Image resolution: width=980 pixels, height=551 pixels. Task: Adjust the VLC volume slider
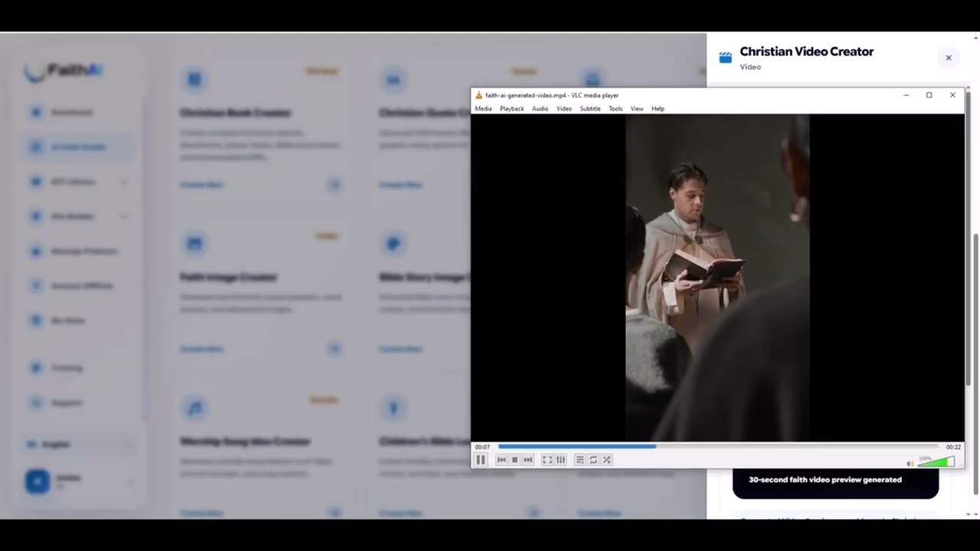coord(936,461)
